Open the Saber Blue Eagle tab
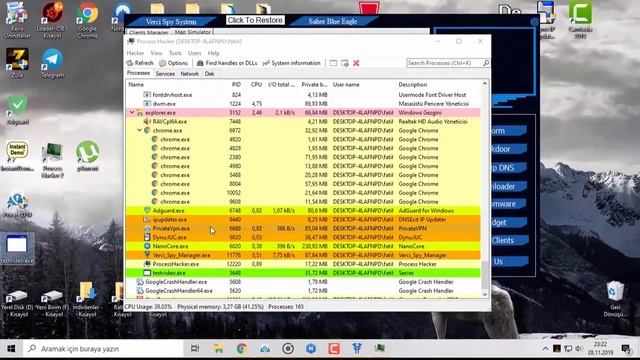The height and width of the screenshot is (360, 640). [333, 21]
